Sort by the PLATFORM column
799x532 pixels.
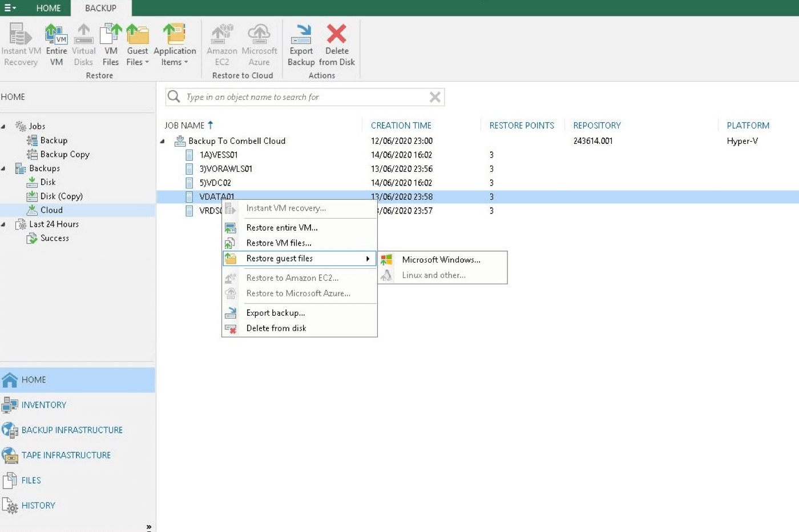click(748, 126)
